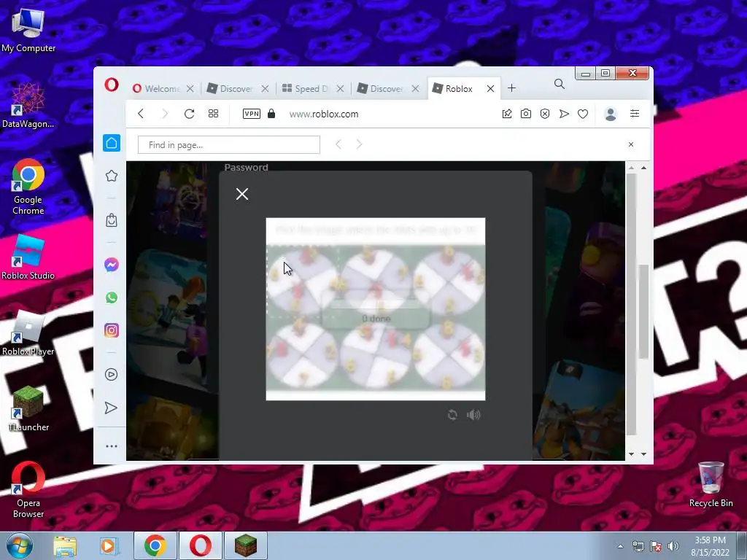Screen dimensions: 747x560
Task: Close the Find in page bar
Action: (631, 144)
